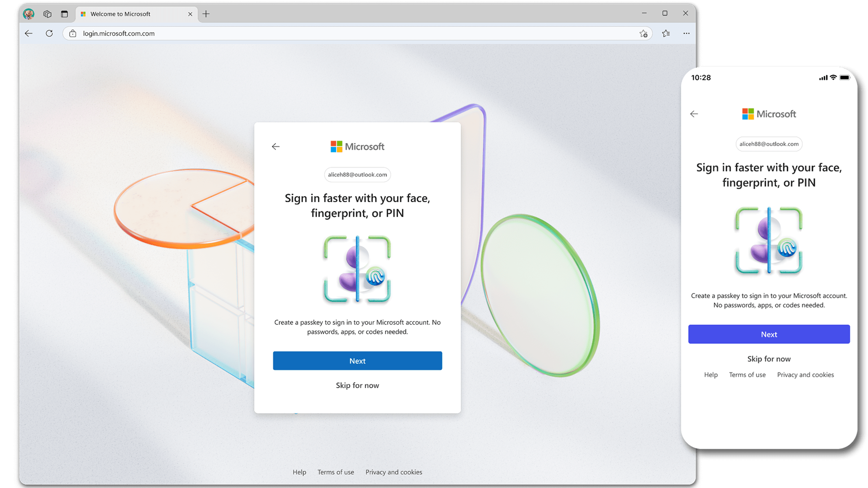
Task: Select the Welcome to Microsoft tab
Action: point(120,14)
